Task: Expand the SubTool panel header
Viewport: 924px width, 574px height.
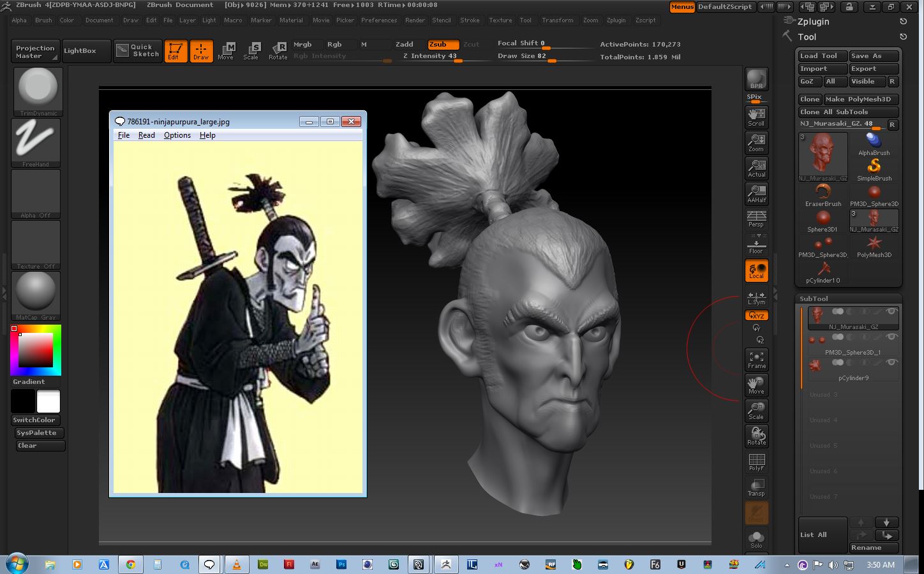Action: click(x=849, y=298)
